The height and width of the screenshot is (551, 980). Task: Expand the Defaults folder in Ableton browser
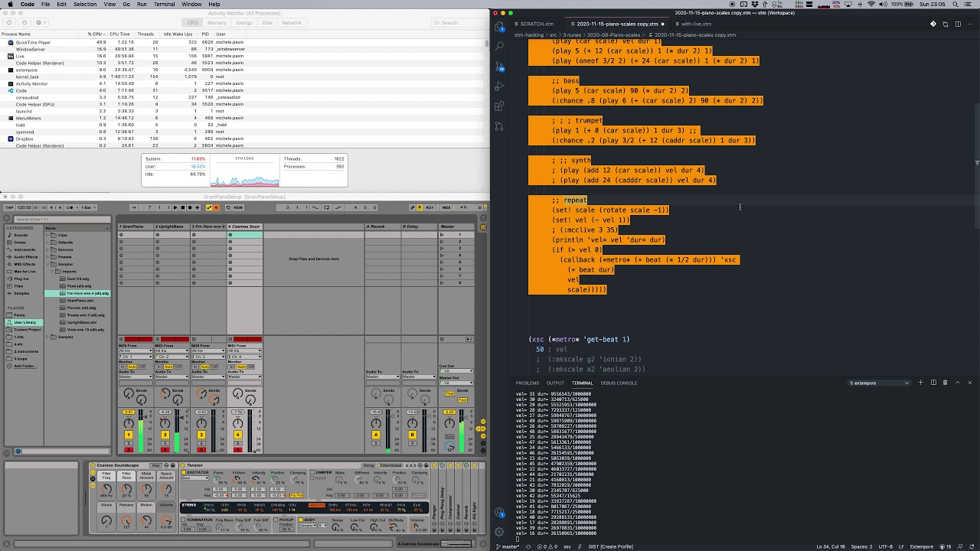pos(47,243)
